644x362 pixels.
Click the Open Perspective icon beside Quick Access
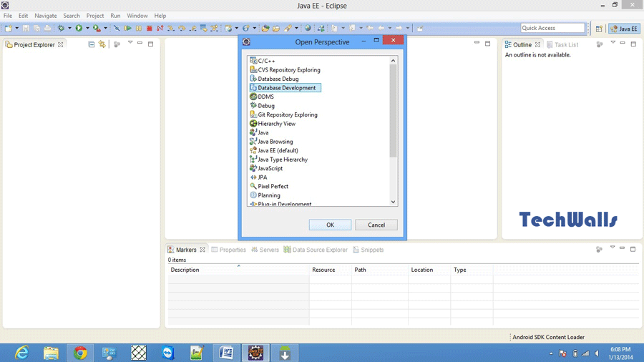(x=599, y=29)
